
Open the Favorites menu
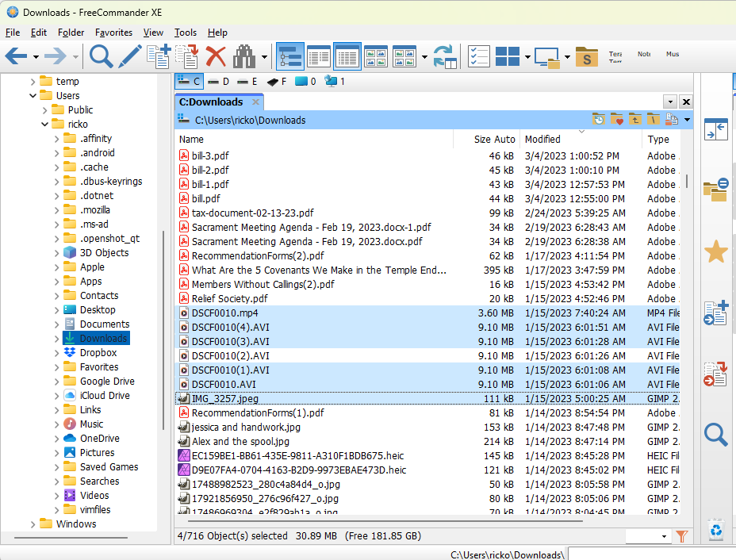[113, 33]
